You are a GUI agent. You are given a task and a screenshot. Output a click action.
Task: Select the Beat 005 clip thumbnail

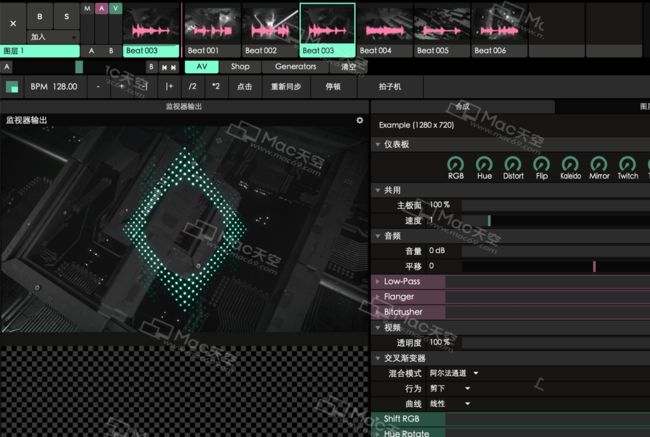point(441,28)
